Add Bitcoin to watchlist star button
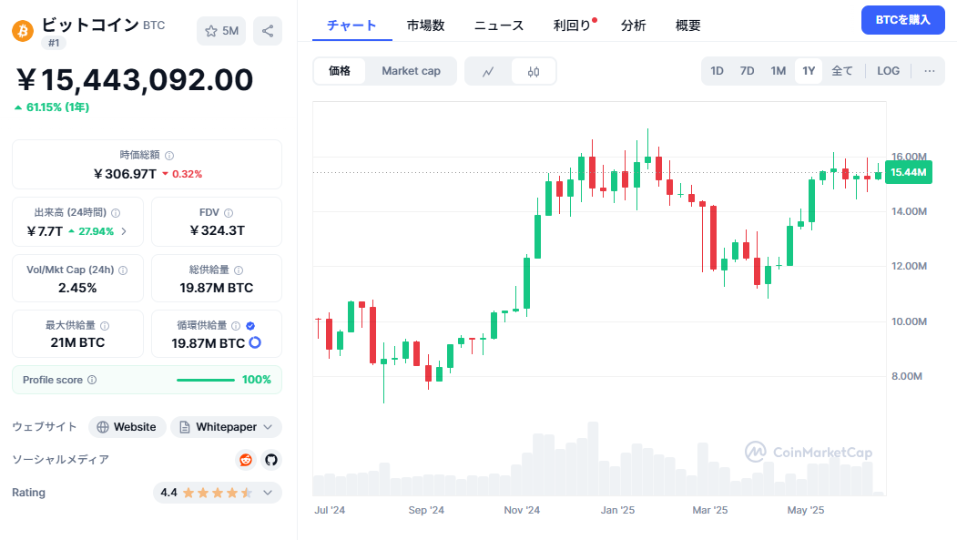Screen dimensions: 957x540 tap(221, 31)
